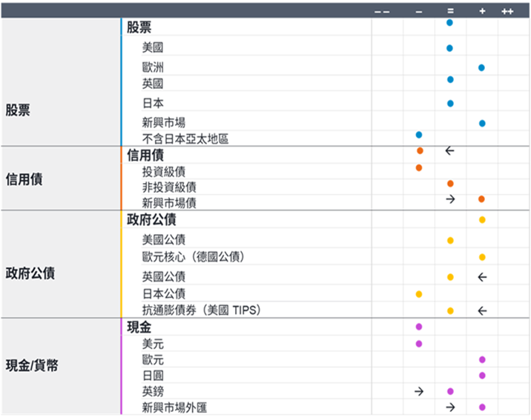The width and height of the screenshot is (531, 420).
Task: Click the double plus column header
Action: coord(507,12)
